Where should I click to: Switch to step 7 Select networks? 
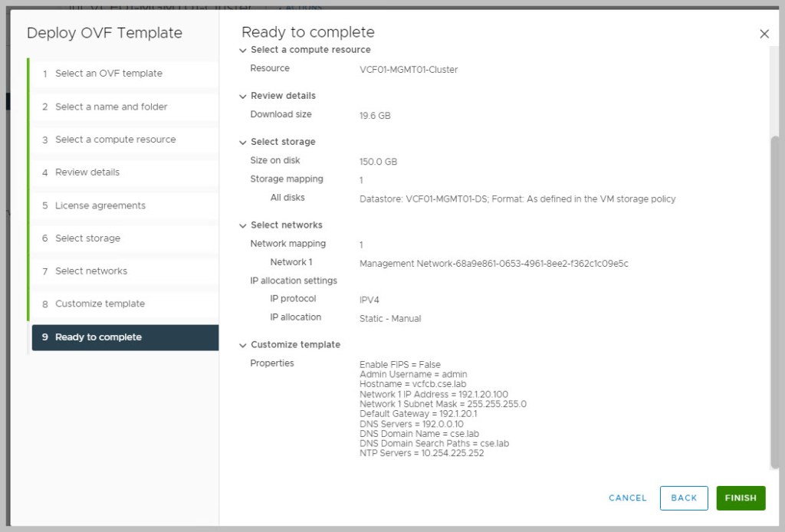tap(90, 271)
